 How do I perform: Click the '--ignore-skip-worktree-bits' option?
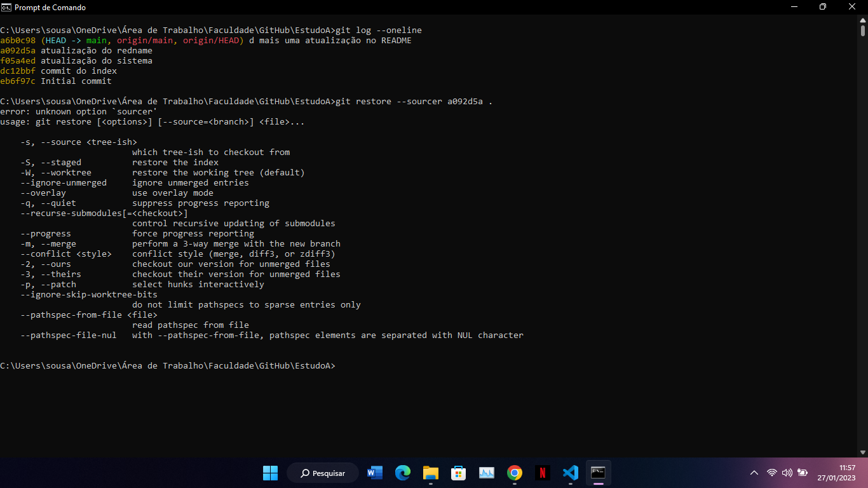[x=89, y=295]
